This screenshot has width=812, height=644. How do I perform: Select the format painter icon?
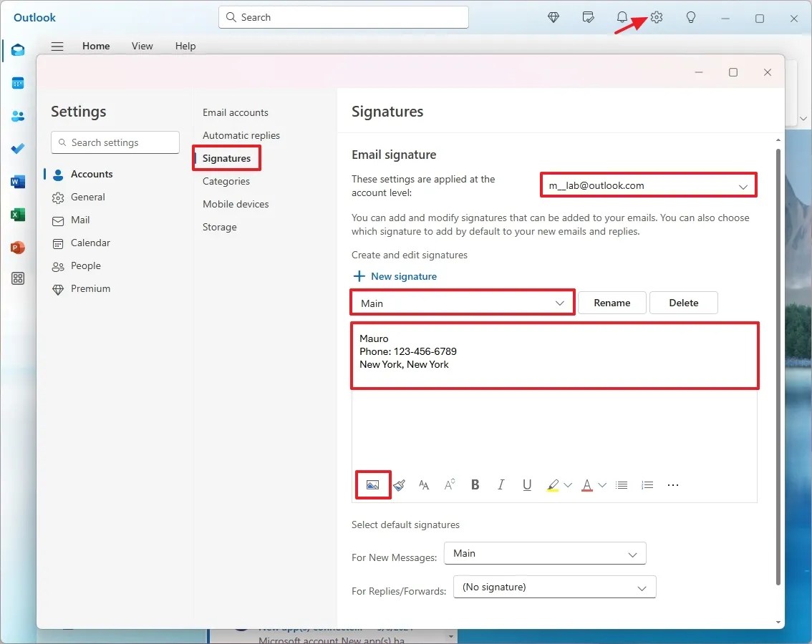click(x=399, y=484)
